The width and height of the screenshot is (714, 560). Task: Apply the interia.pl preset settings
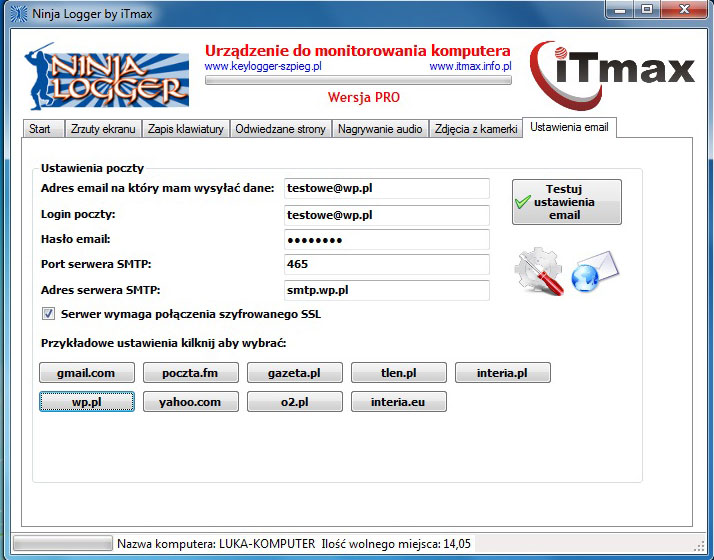point(503,373)
